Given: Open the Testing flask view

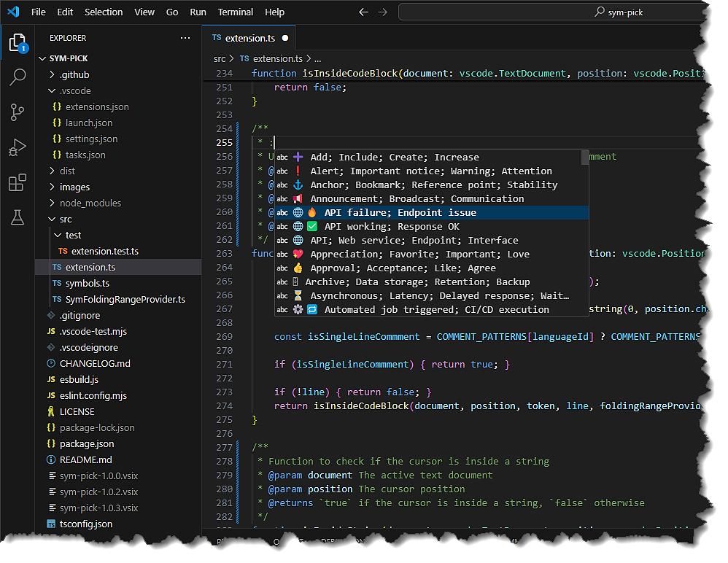Looking at the screenshot, I should point(18,217).
